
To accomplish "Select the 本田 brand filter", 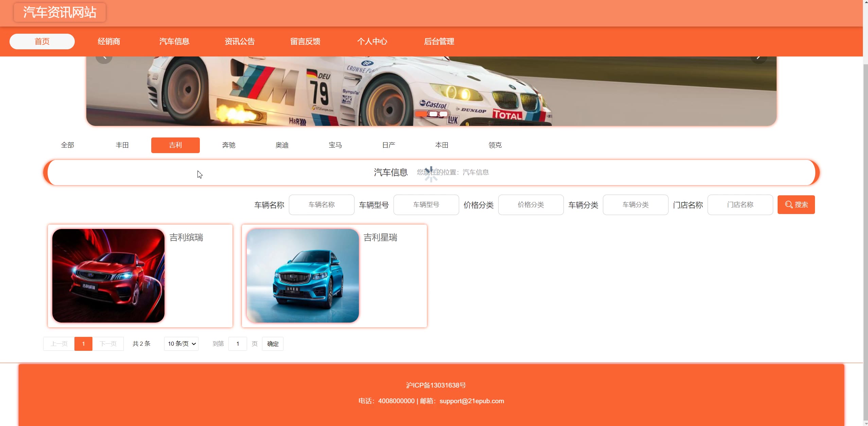I will [x=442, y=145].
